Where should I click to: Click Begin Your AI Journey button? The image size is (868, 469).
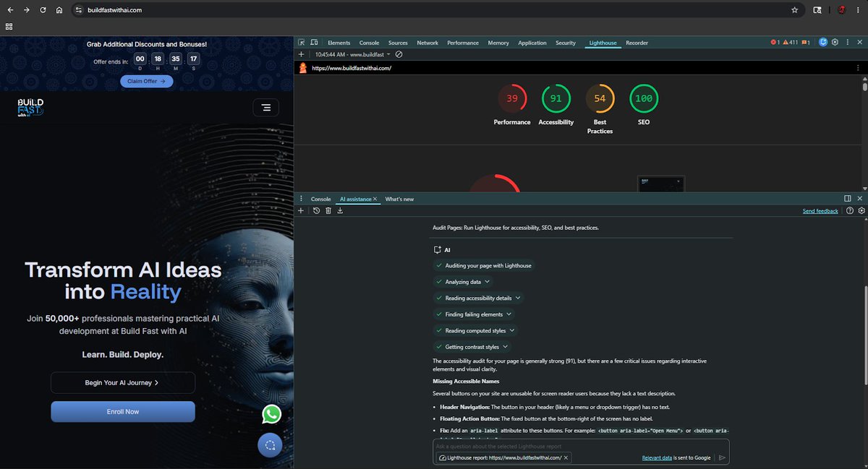[123, 383]
